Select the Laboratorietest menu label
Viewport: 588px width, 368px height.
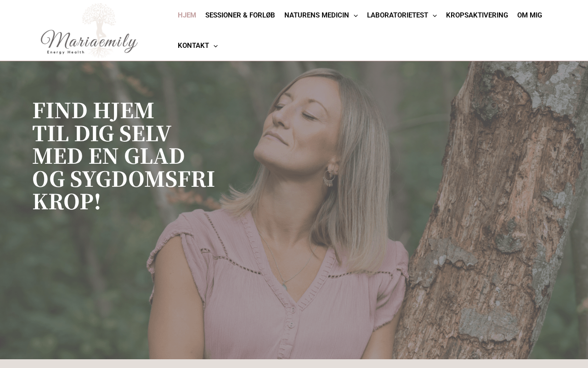(x=397, y=15)
